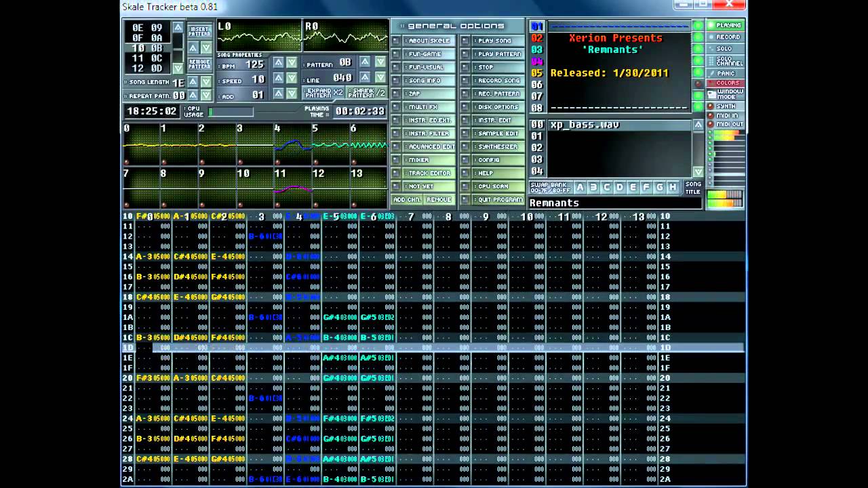
Task: Click the square icon beside Record Song
Action: [x=465, y=81]
